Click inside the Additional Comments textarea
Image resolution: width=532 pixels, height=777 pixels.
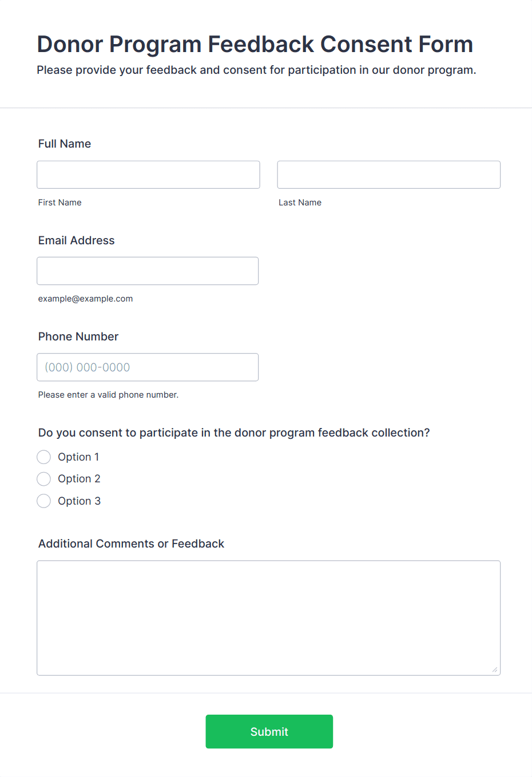click(268, 618)
